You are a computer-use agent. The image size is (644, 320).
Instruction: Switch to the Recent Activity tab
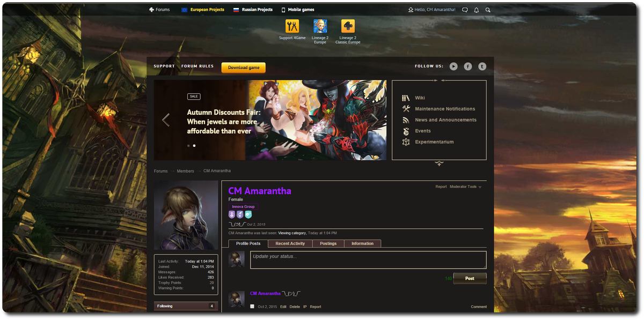(x=290, y=244)
